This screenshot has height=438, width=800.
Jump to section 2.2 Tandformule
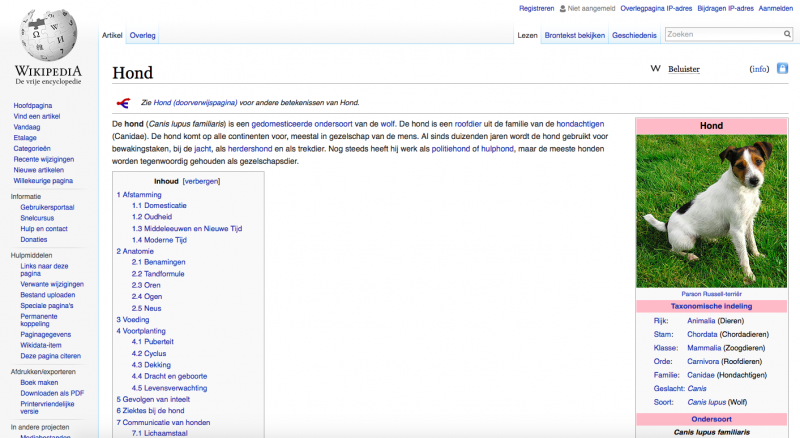pos(158,274)
